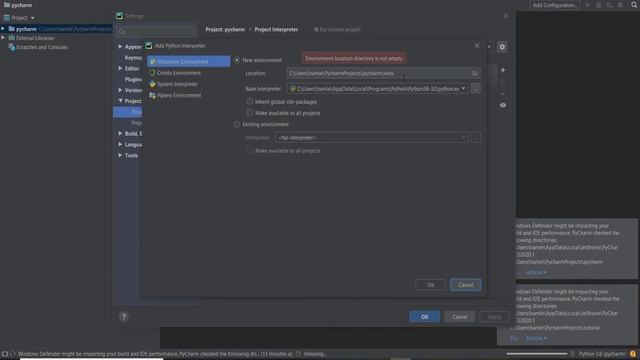
Task: Expand the Editor settings category
Action: pos(120,68)
